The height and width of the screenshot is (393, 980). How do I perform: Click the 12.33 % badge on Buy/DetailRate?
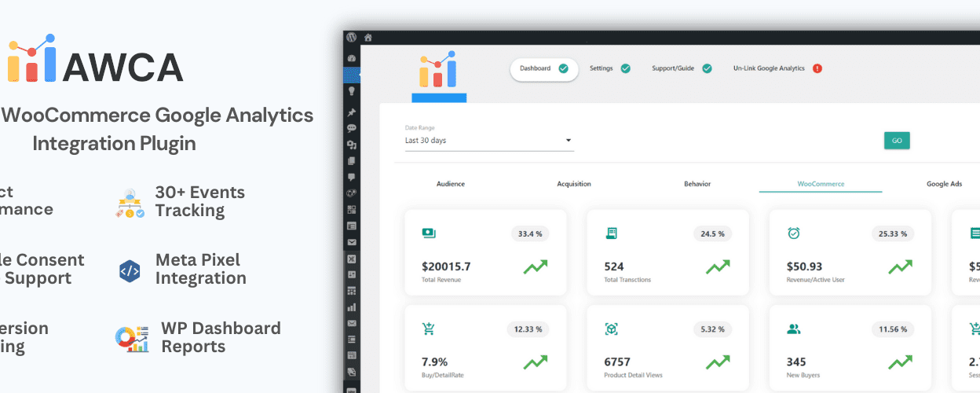tap(528, 329)
